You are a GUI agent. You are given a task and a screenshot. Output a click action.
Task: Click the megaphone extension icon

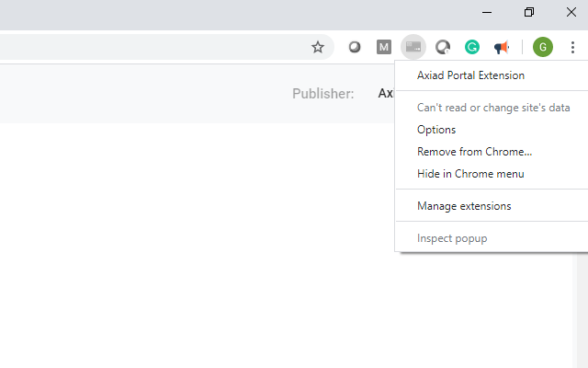(x=502, y=47)
